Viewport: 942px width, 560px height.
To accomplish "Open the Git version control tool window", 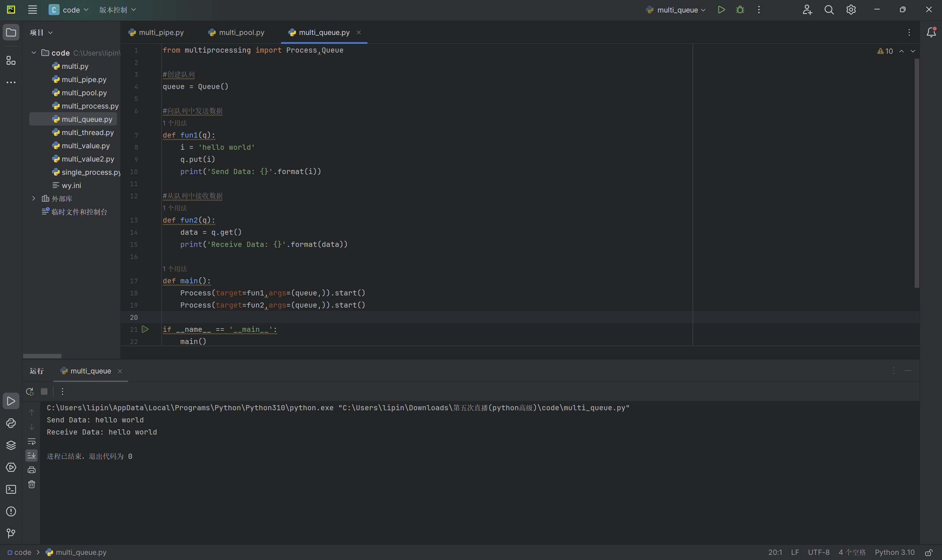I will click(11, 533).
